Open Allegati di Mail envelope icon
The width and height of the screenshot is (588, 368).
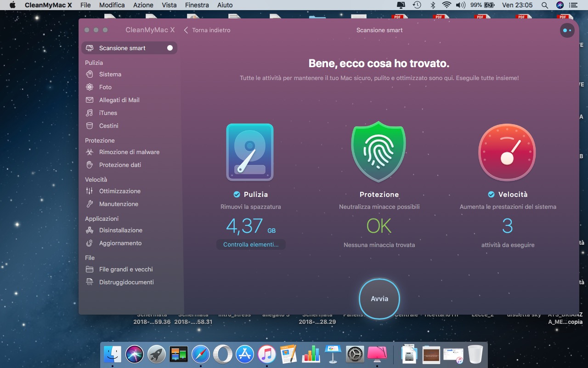[x=90, y=100]
